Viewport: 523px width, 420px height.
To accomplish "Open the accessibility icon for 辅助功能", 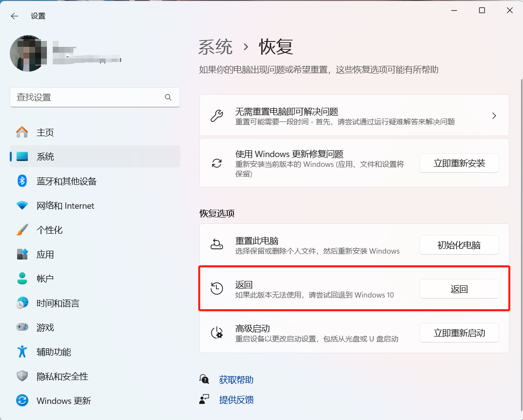I will coord(22,352).
